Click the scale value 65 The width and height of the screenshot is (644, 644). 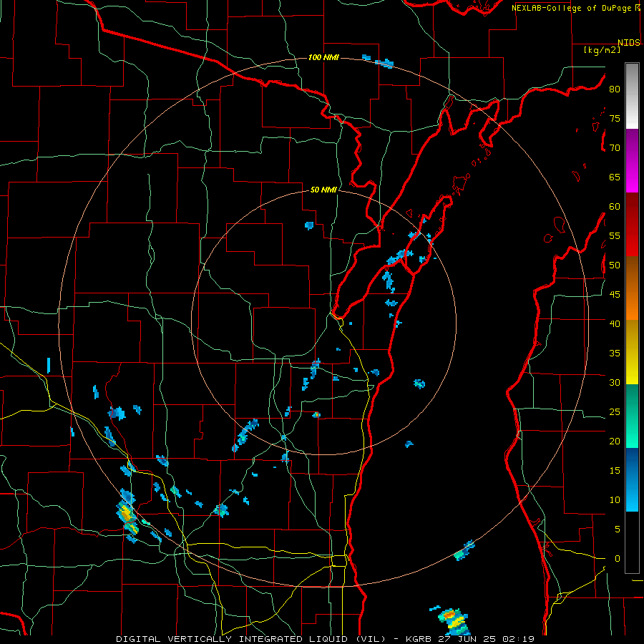(x=615, y=177)
